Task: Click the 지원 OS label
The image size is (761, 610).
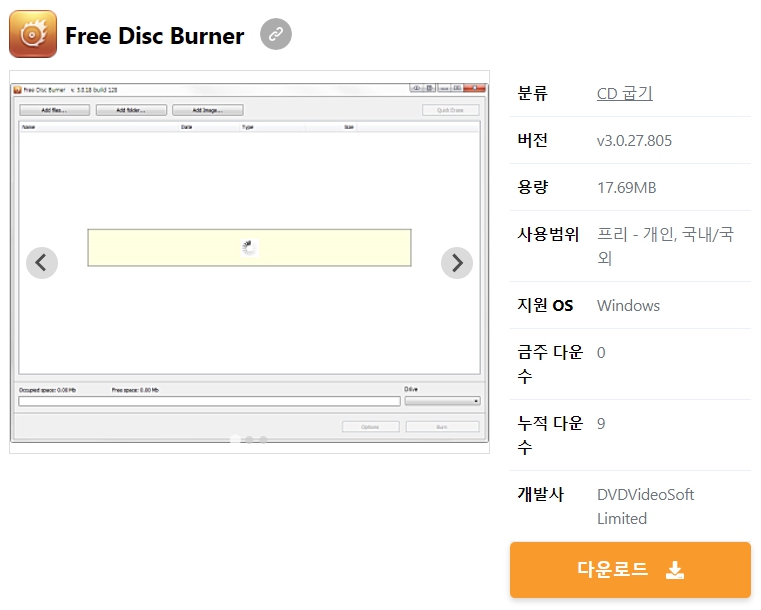Action: [545, 305]
